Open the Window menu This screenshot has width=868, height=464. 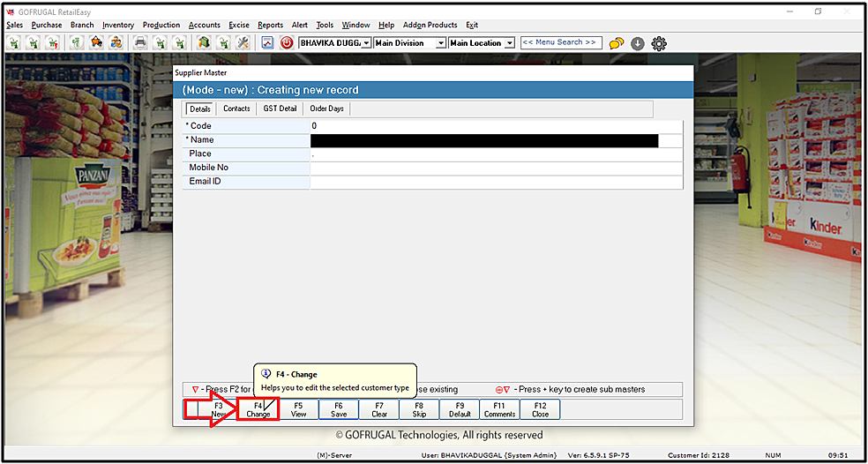356,25
